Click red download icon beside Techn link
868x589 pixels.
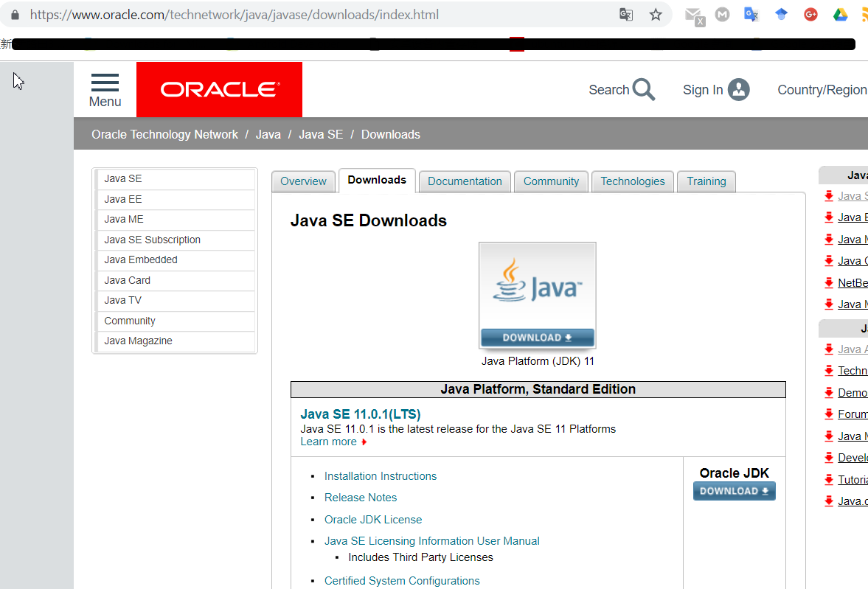829,370
